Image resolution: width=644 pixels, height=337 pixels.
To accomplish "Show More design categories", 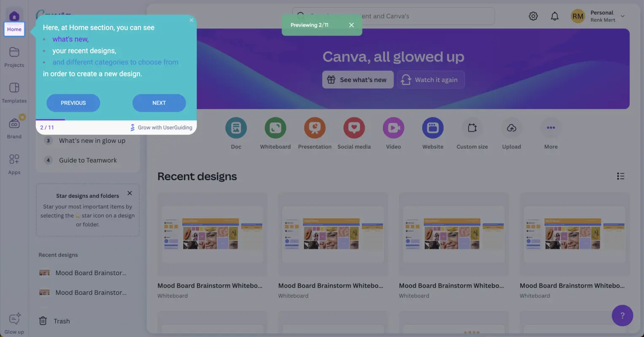I will point(551,128).
